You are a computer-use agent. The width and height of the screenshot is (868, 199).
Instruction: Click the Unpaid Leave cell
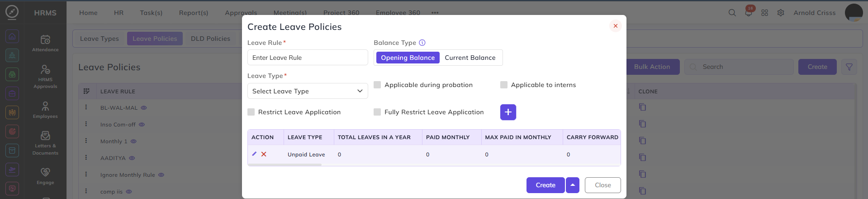point(306,155)
